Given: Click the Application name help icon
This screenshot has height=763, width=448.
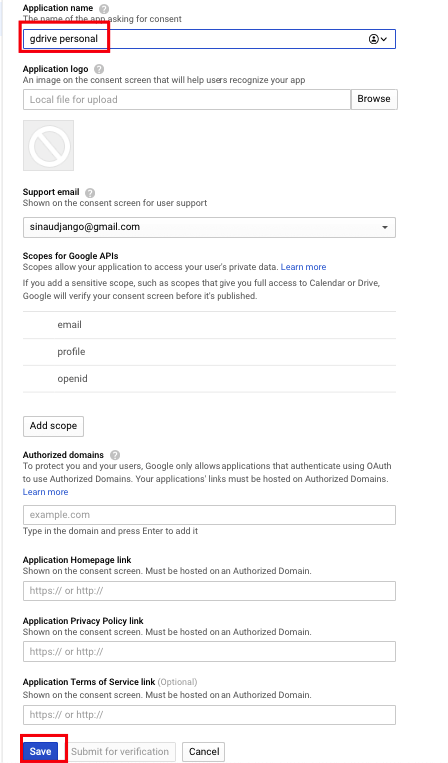Looking at the screenshot, I should tap(104, 8).
